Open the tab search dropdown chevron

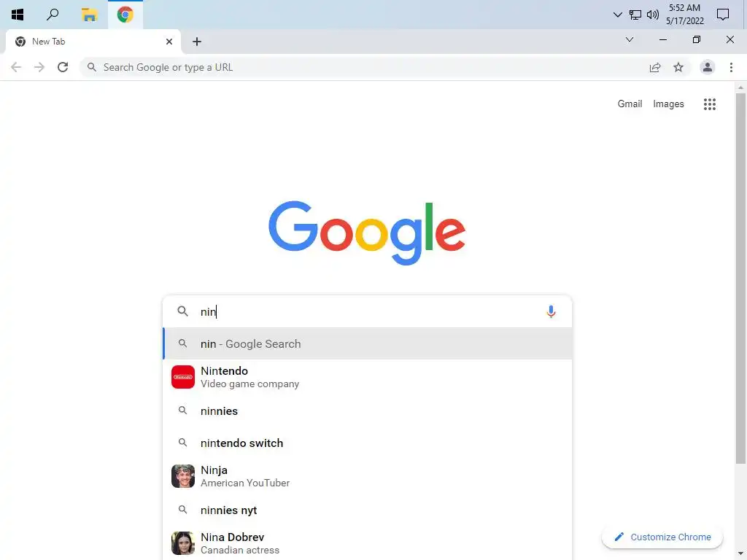tap(630, 39)
